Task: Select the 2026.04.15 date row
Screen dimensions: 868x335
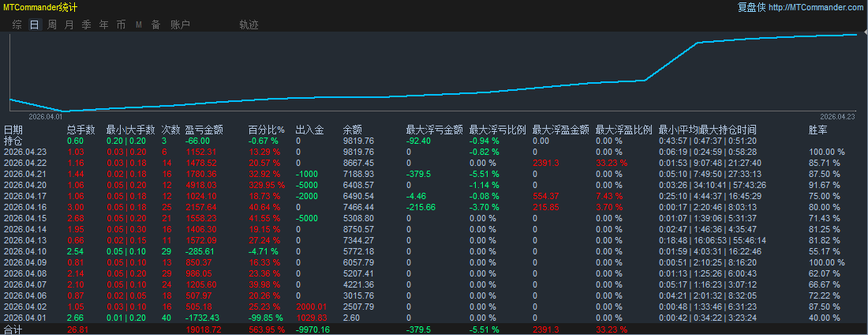Action: point(25,218)
